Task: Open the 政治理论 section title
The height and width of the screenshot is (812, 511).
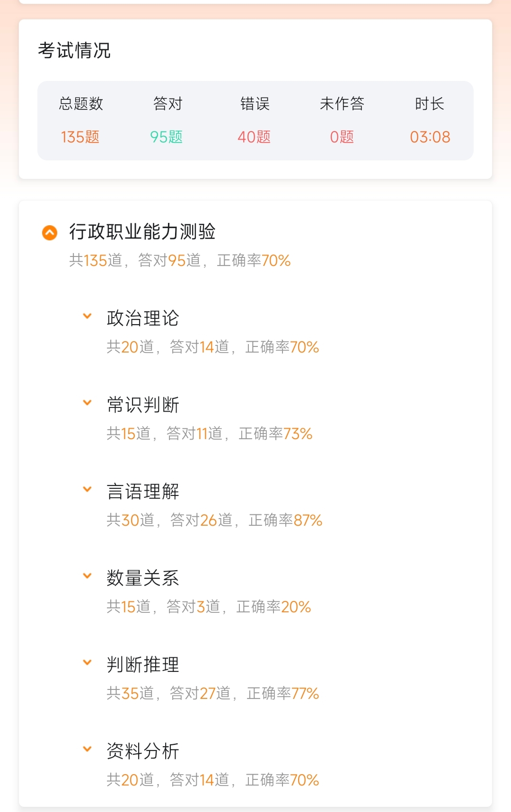Action: 143,318
